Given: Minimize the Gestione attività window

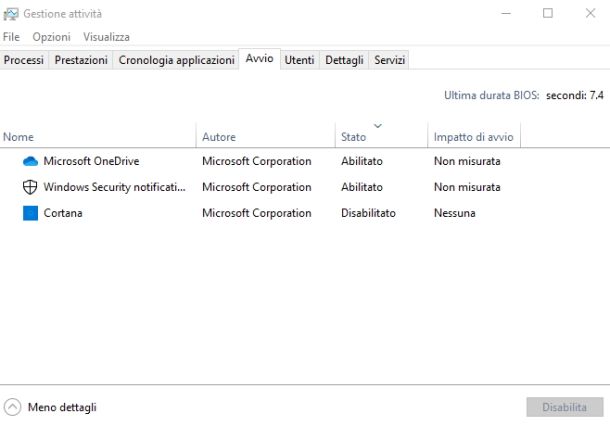Looking at the screenshot, I should (506, 13).
